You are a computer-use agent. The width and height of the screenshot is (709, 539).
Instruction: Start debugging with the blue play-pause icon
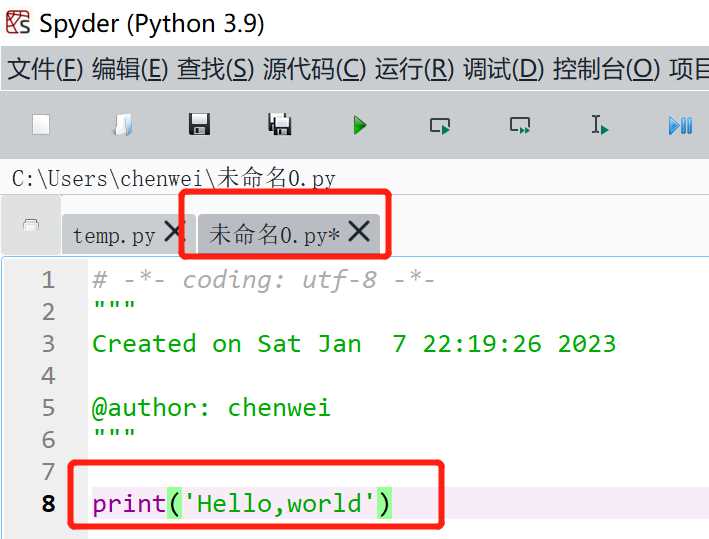(680, 125)
